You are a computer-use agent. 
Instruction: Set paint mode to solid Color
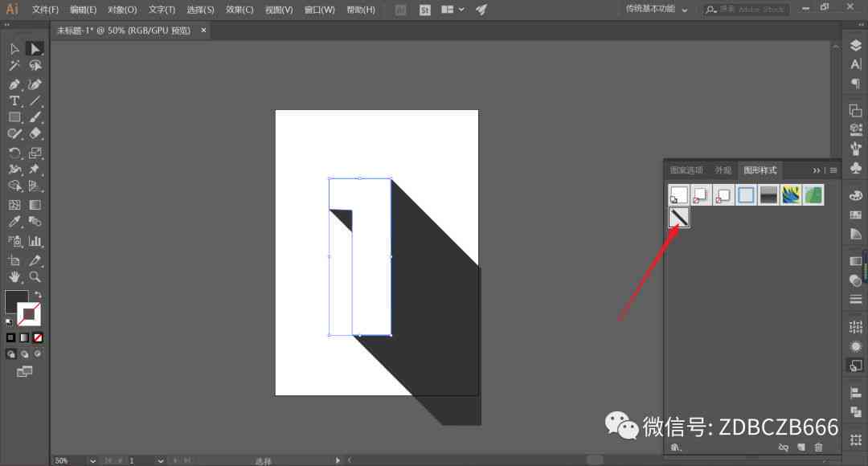10,337
